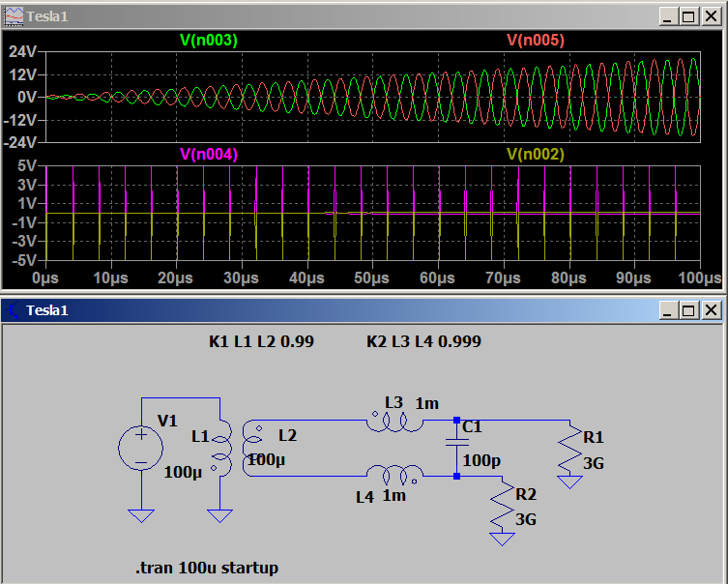Click the ground symbol beneath R2
Screen dimensions: 728x584
502,539
